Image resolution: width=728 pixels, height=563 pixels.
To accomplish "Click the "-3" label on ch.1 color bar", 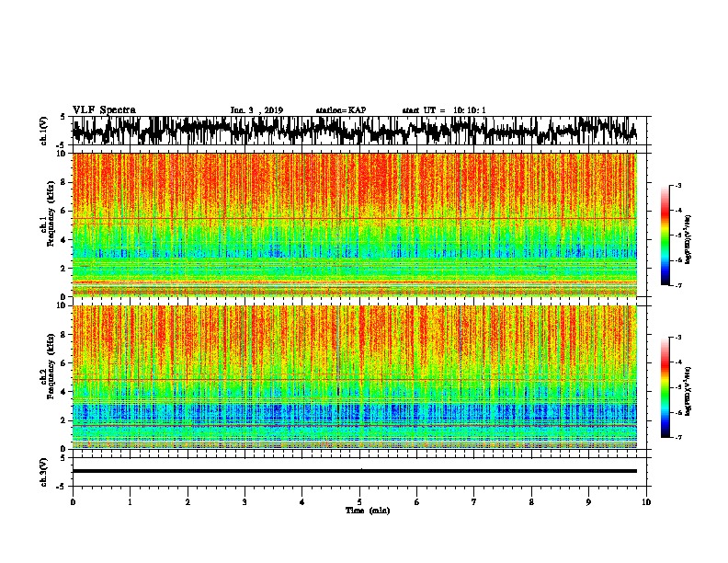I will [x=678, y=186].
